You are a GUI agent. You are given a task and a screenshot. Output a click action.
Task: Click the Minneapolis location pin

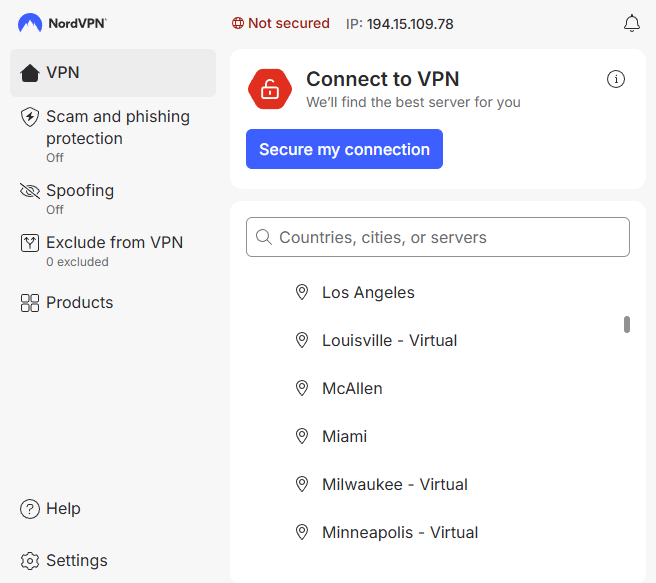[x=302, y=532]
